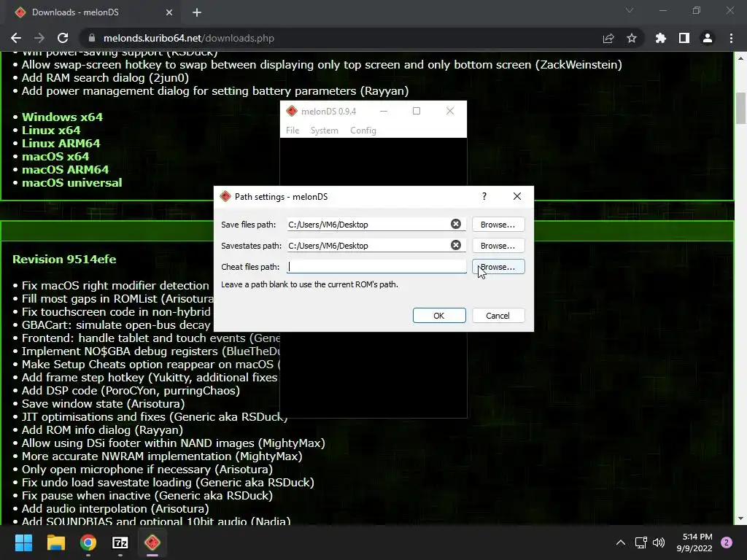
Task: Click 'Save window state (Arisotura)' text
Action: click(104, 403)
